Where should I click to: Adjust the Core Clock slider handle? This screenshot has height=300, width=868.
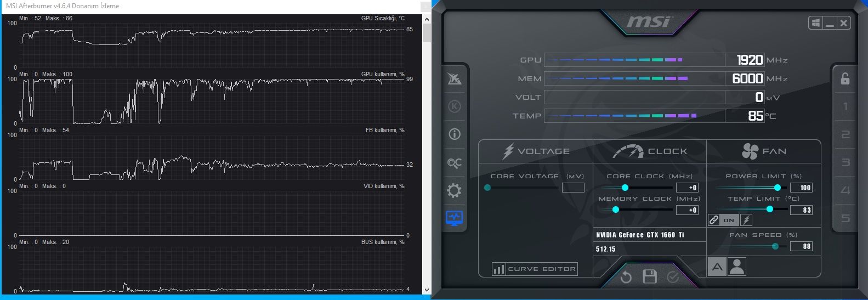(x=625, y=188)
